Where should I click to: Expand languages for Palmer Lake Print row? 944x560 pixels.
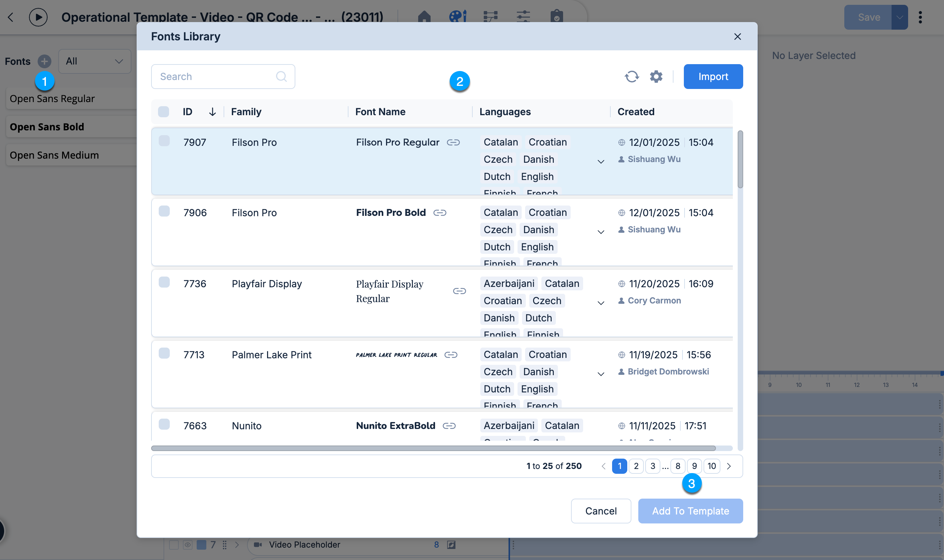(601, 374)
